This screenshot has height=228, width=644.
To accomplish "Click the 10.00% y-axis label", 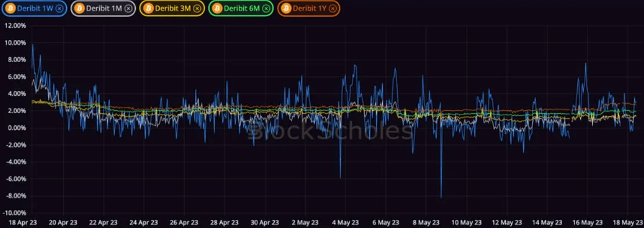I will pyautogui.click(x=15, y=43).
